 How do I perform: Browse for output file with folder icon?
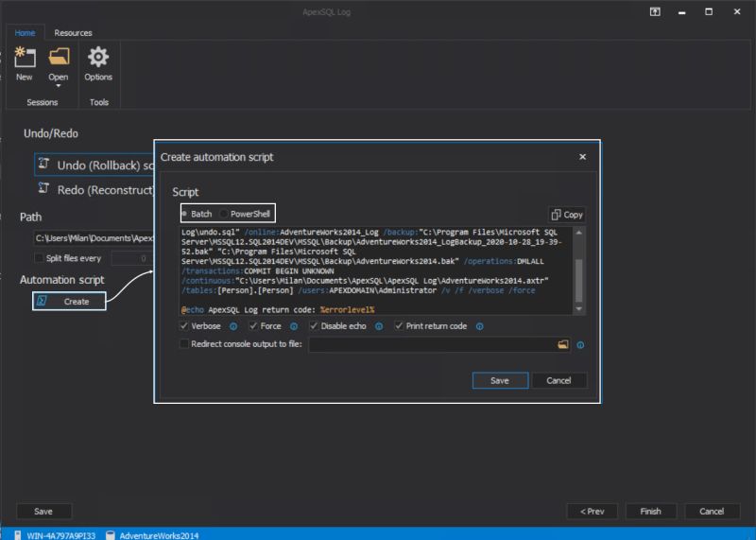[563, 344]
